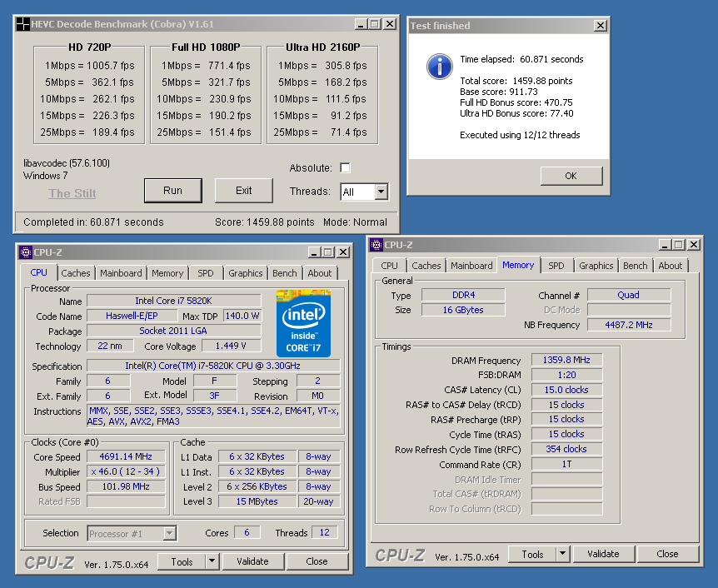Image resolution: width=718 pixels, height=588 pixels.
Task: Open Processor #1 selection dropdown
Action: click(x=169, y=534)
